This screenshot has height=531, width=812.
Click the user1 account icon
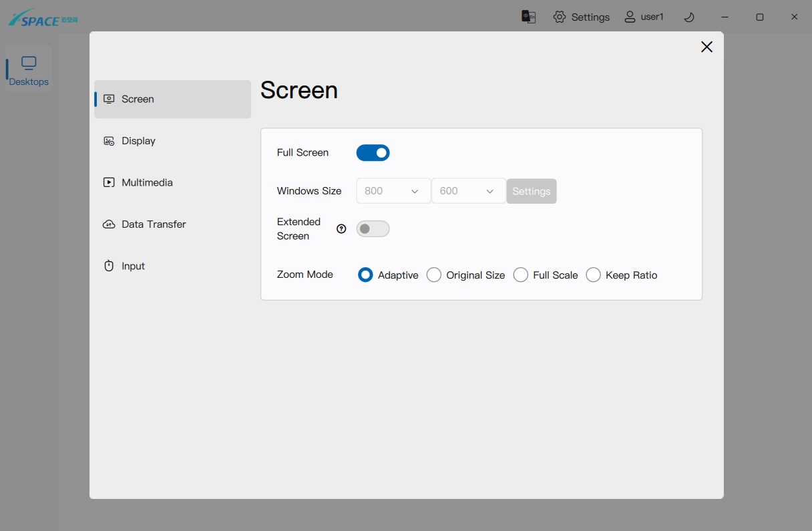(630, 17)
